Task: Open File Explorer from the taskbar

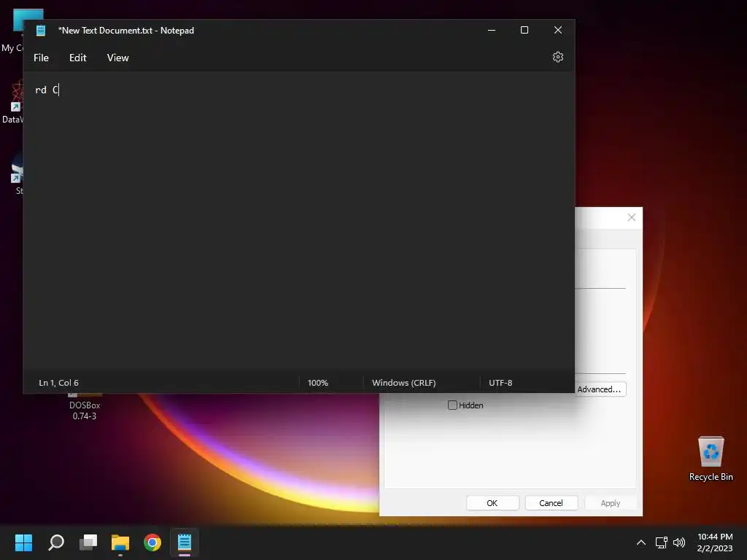Action: (x=120, y=542)
